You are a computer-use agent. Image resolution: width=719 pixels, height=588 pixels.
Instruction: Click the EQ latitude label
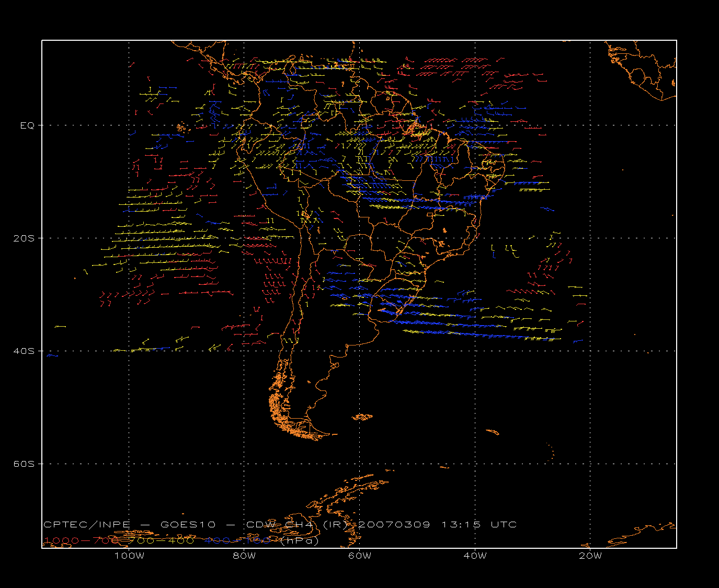(27, 125)
